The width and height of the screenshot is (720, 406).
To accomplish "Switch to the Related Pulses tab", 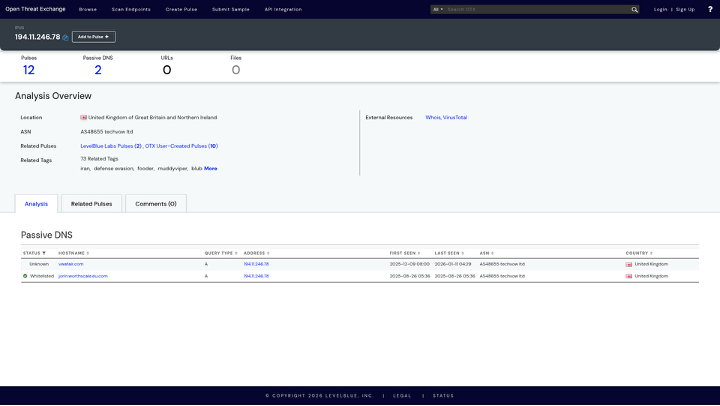I will click(x=91, y=203).
